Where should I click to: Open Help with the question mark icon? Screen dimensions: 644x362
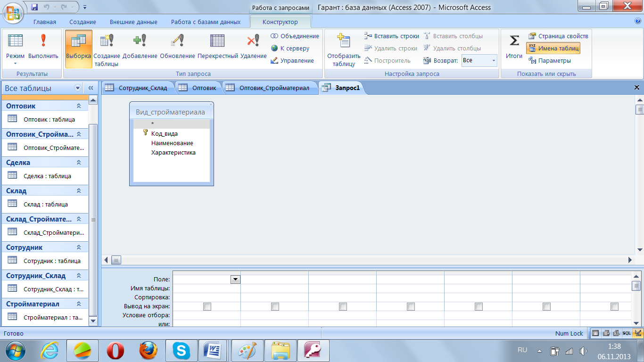click(638, 21)
